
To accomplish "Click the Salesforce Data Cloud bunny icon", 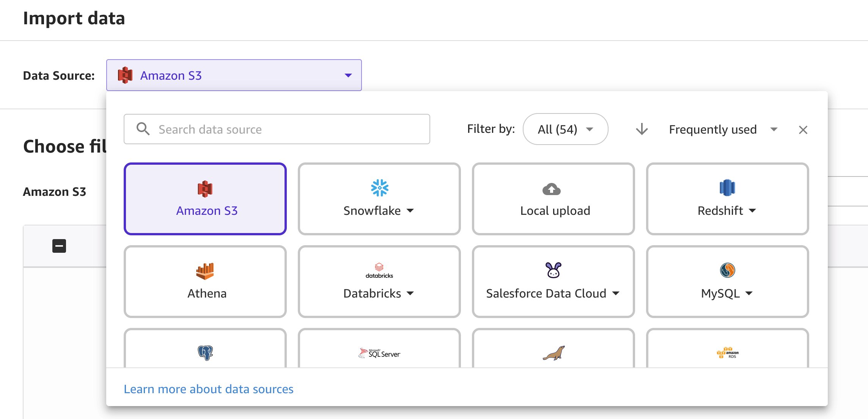I will (x=554, y=270).
